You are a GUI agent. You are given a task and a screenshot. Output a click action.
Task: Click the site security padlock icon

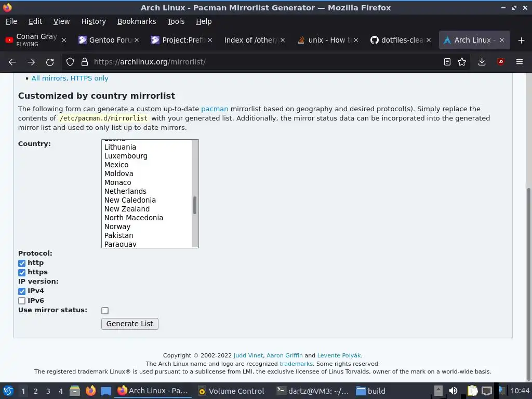pos(85,62)
